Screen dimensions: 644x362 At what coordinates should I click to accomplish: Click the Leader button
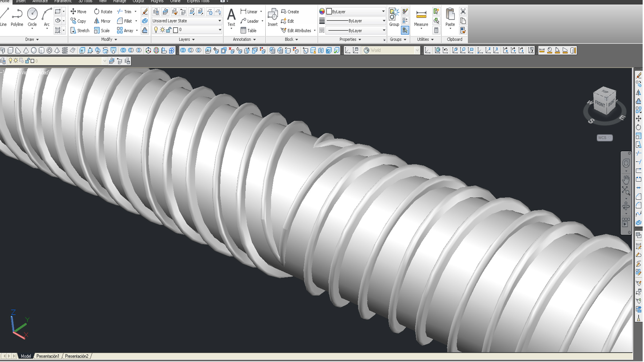(250, 21)
